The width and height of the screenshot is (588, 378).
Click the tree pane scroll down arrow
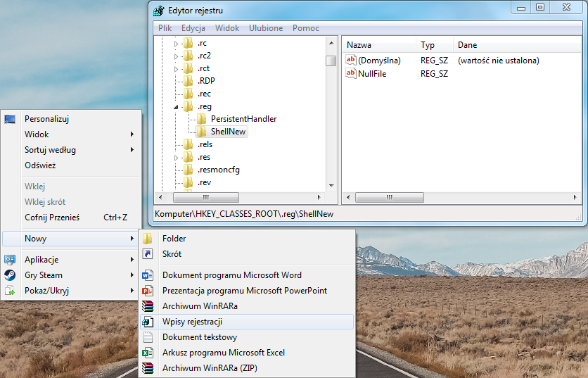point(331,185)
